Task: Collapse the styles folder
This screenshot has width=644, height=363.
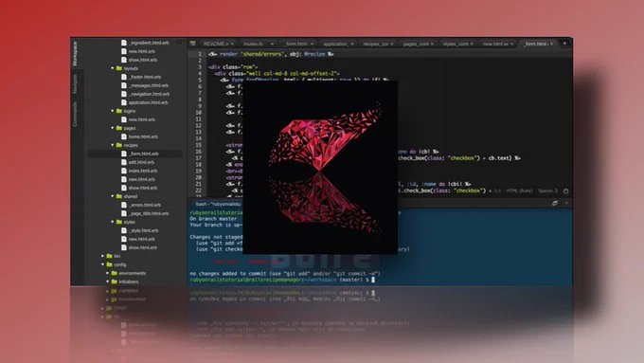Action: 113,222
